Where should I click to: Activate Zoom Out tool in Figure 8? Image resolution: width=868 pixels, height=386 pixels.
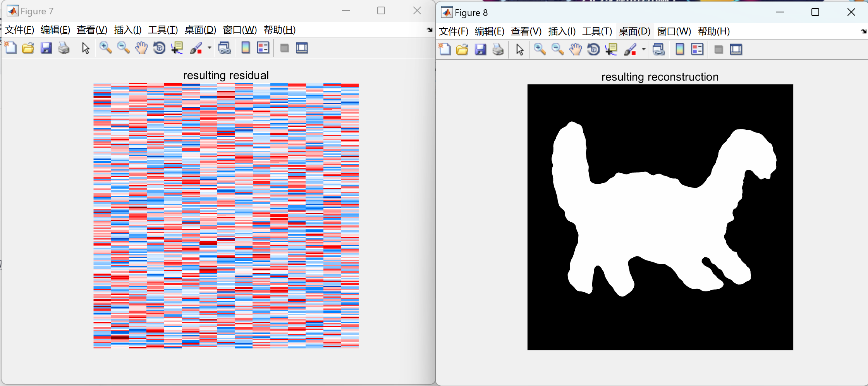pos(557,50)
